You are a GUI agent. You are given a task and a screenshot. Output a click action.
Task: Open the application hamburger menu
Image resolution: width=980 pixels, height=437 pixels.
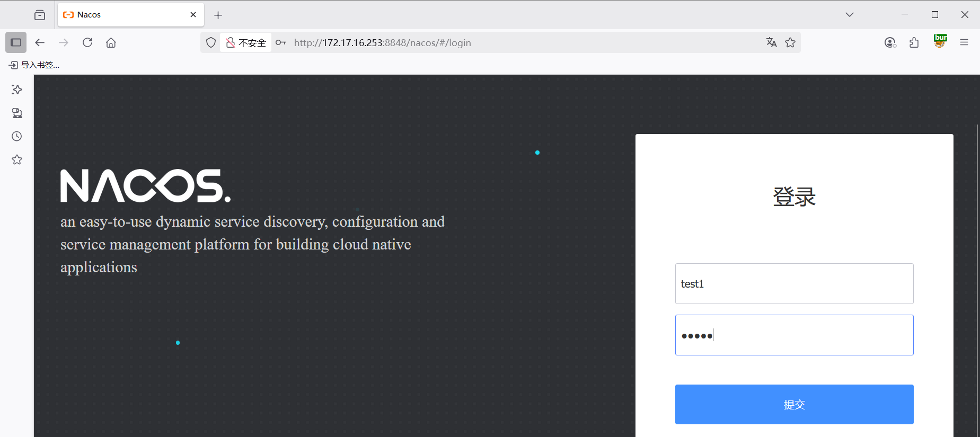click(964, 42)
